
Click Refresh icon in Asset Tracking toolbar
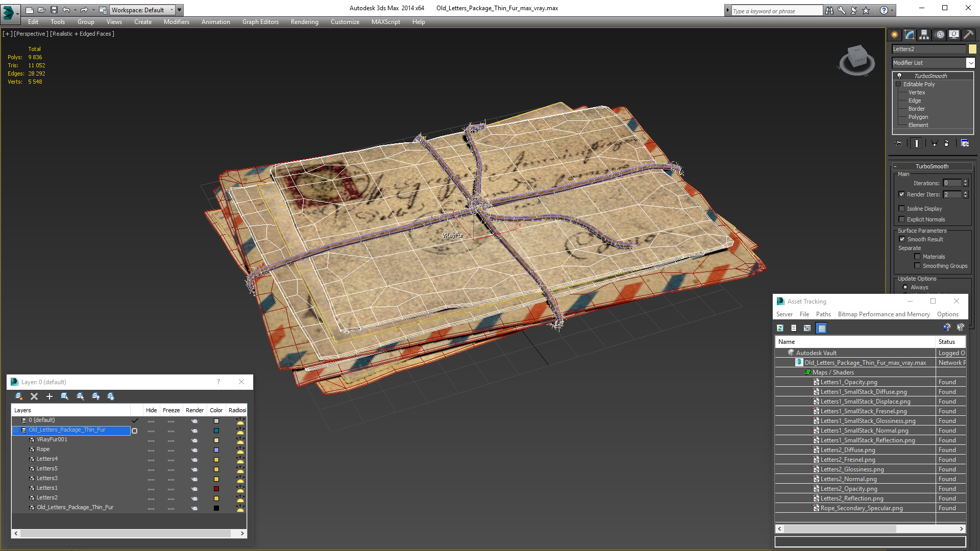pos(780,328)
